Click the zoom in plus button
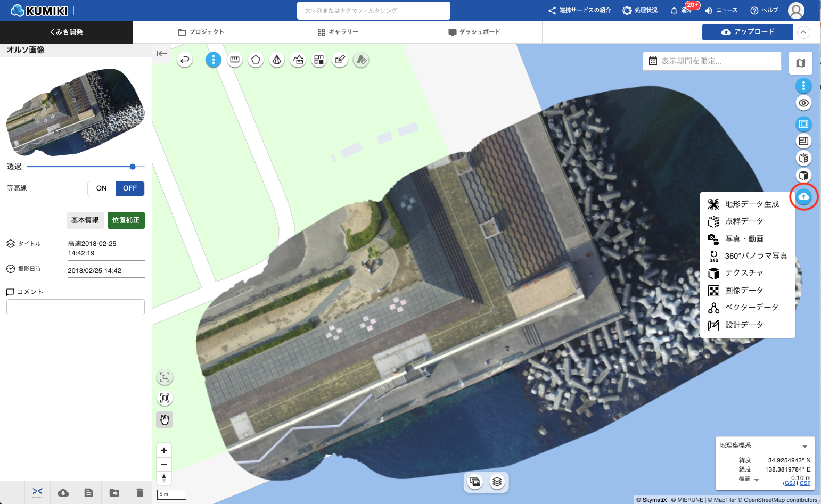Image resolution: width=821 pixels, height=504 pixels. [x=164, y=450]
